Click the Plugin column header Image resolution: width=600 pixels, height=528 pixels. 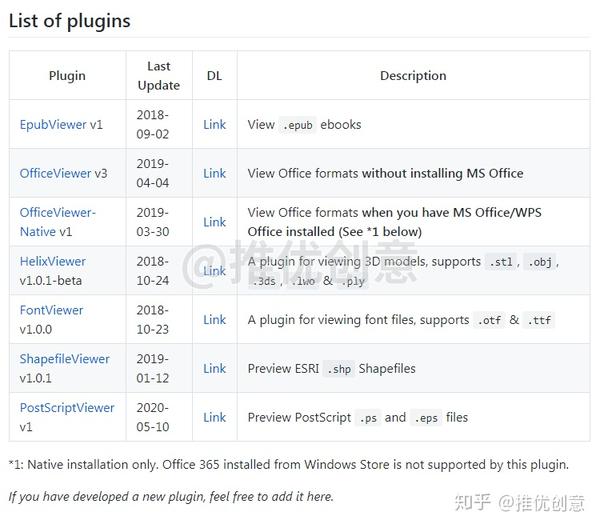click(x=67, y=76)
